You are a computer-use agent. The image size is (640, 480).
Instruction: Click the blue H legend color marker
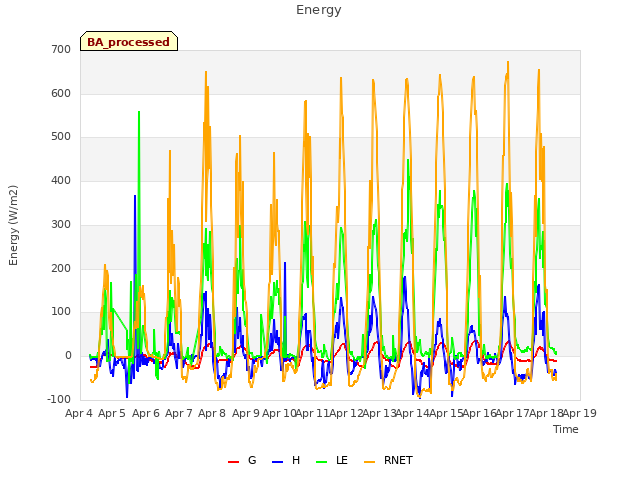point(278,462)
